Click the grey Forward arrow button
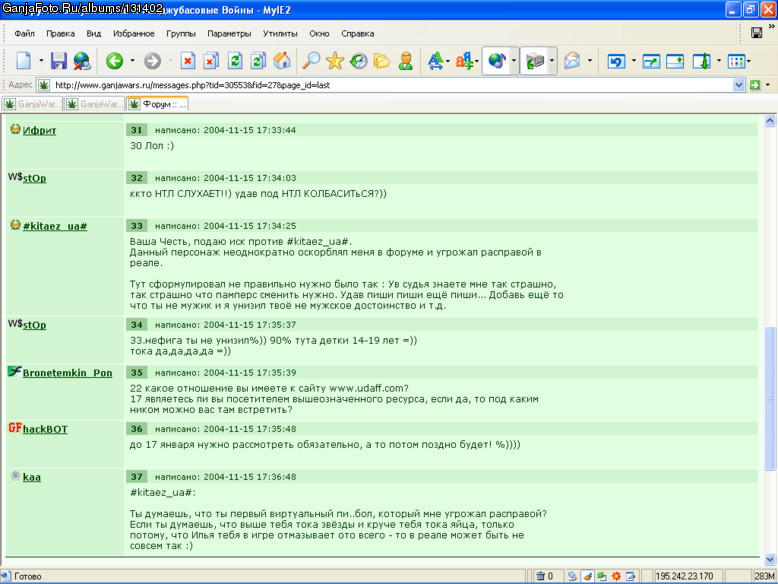 pyautogui.click(x=152, y=61)
